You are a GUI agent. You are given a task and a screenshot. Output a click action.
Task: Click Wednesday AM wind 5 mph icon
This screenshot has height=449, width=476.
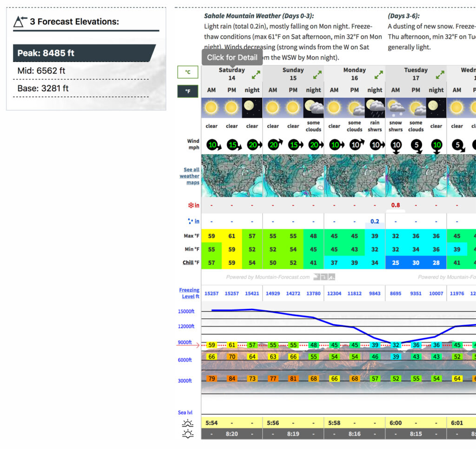click(458, 146)
